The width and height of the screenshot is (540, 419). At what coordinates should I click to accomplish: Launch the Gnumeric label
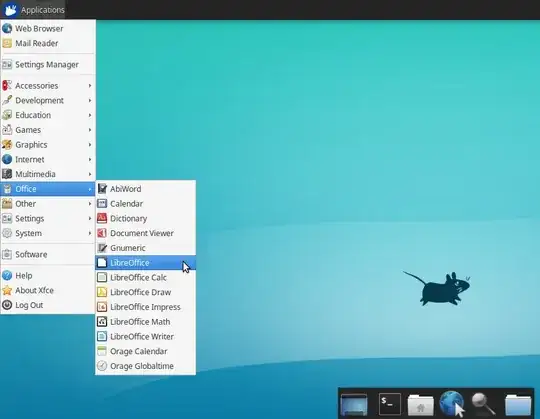pos(128,248)
